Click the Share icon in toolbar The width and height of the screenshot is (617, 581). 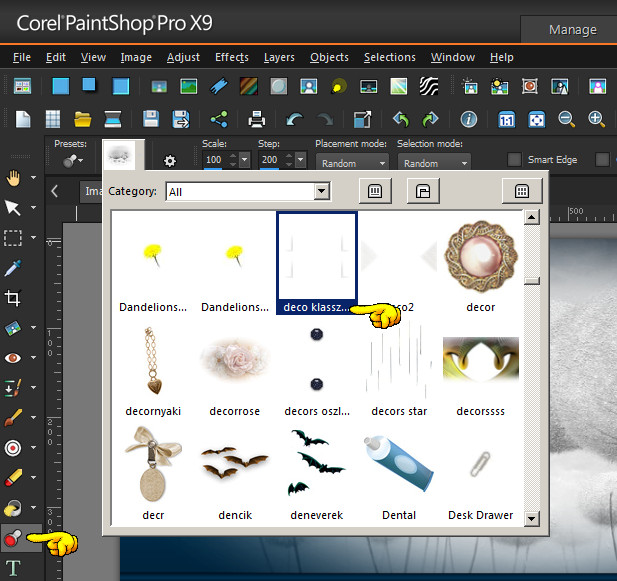219,120
